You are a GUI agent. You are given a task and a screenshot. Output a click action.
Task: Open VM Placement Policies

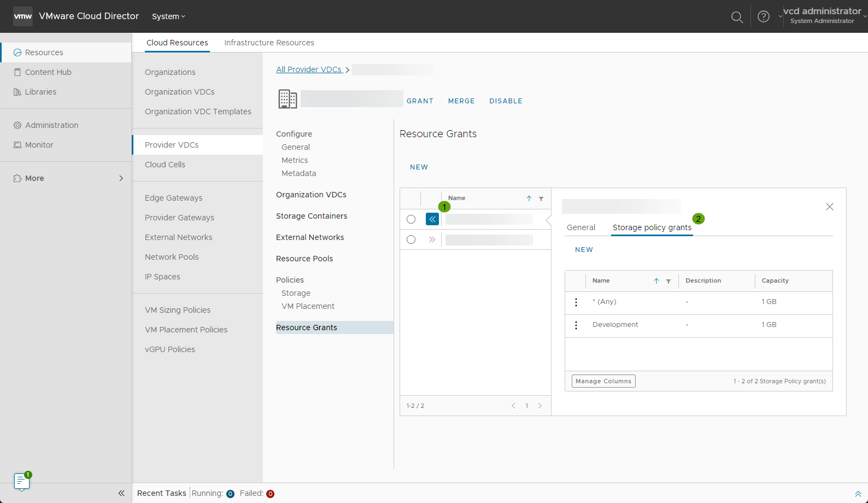[186, 330]
